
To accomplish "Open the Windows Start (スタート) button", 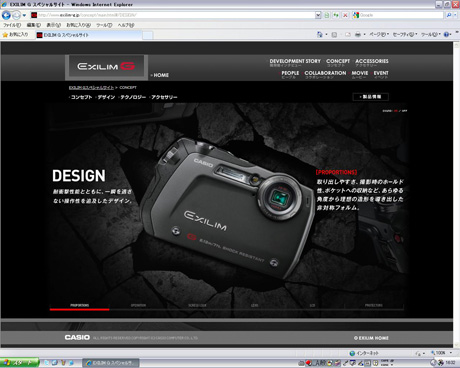I will pos(19,362).
